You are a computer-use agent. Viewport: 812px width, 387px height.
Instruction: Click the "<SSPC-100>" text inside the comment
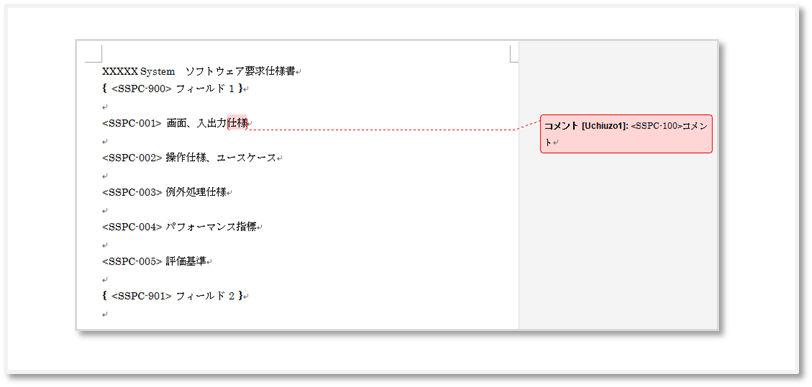pyautogui.click(x=656, y=126)
